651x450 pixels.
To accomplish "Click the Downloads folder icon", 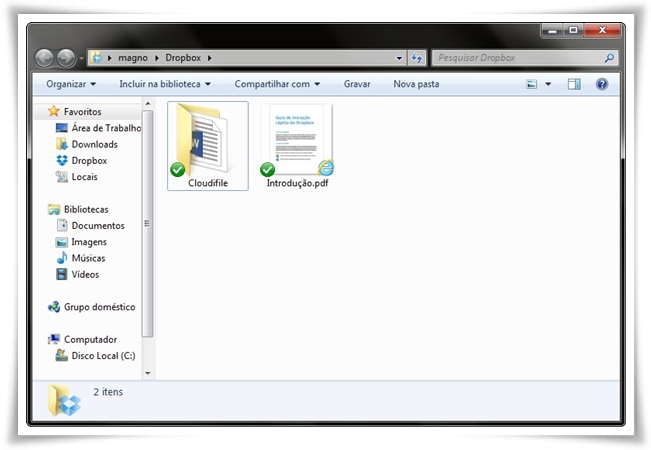I will pos(61,144).
